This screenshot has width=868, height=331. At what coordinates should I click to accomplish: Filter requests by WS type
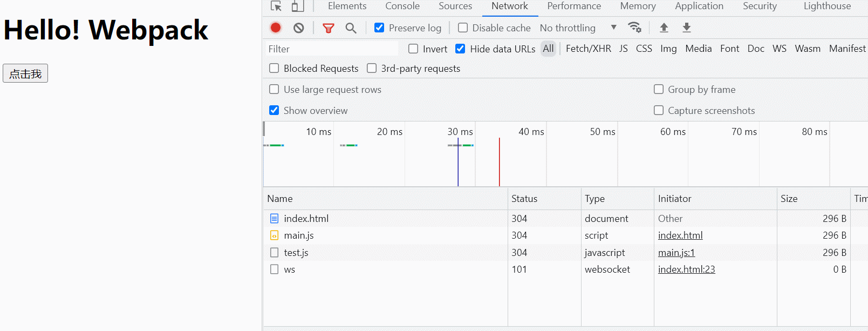(x=780, y=49)
